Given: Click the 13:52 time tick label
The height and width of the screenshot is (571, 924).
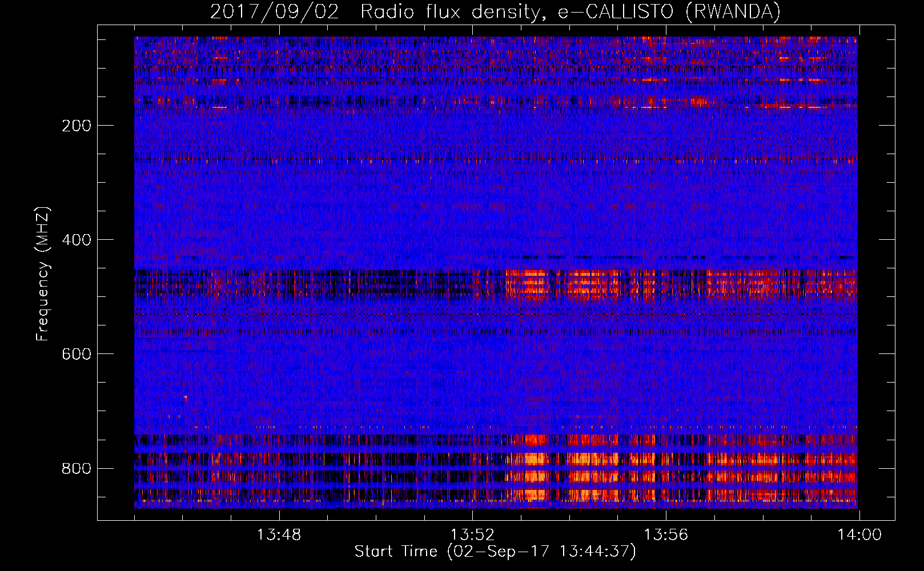Looking at the screenshot, I should (x=472, y=535).
